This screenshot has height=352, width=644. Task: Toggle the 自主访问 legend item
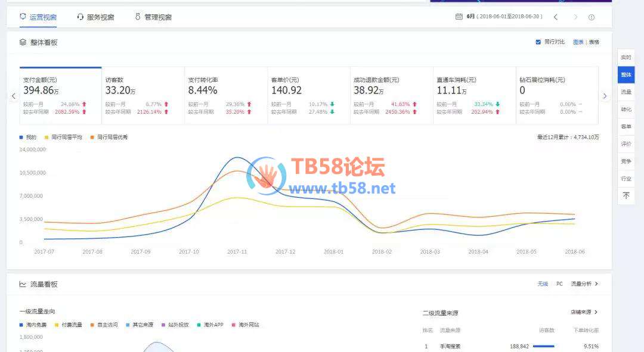click(x=104, y=325)
